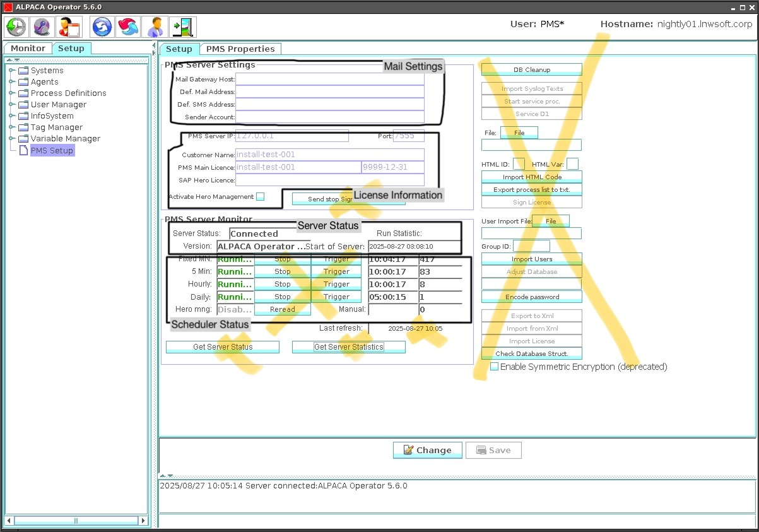Click the user with window toolbar icon
Image resolution: width=759 pixels, height=532 pixels.
pos(68,27)
